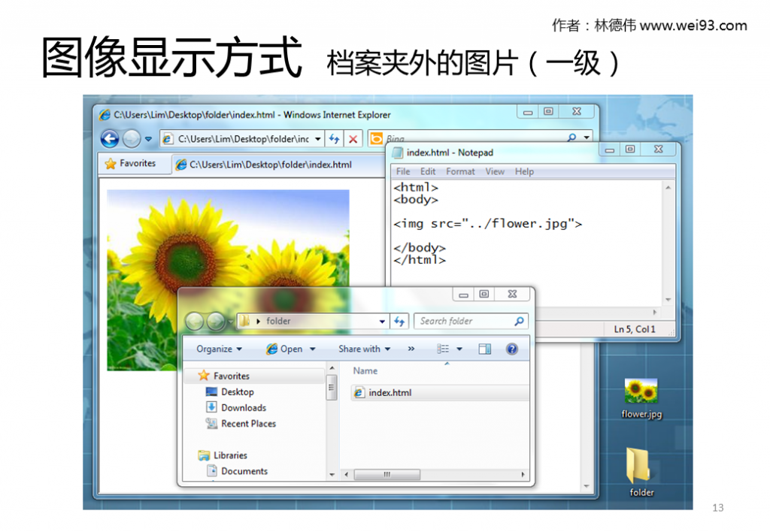
Task: Expand the Open button dropdown arrow
Action: pos(312,349)
